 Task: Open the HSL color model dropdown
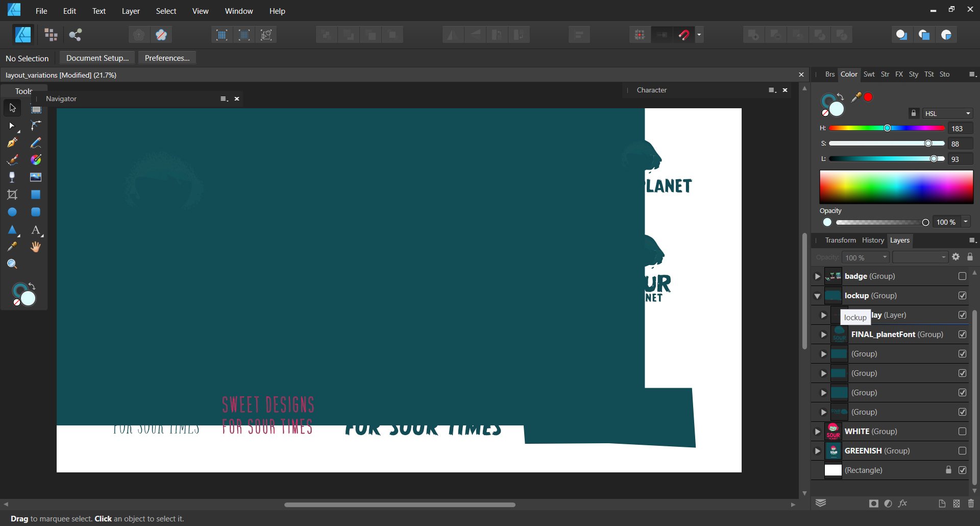pyautogui.click(x=948, y=113)
